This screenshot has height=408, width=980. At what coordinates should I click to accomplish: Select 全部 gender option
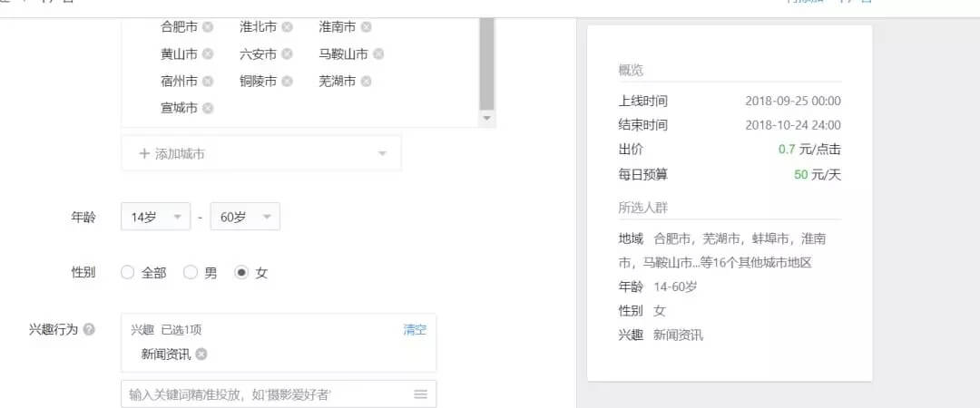128,273
